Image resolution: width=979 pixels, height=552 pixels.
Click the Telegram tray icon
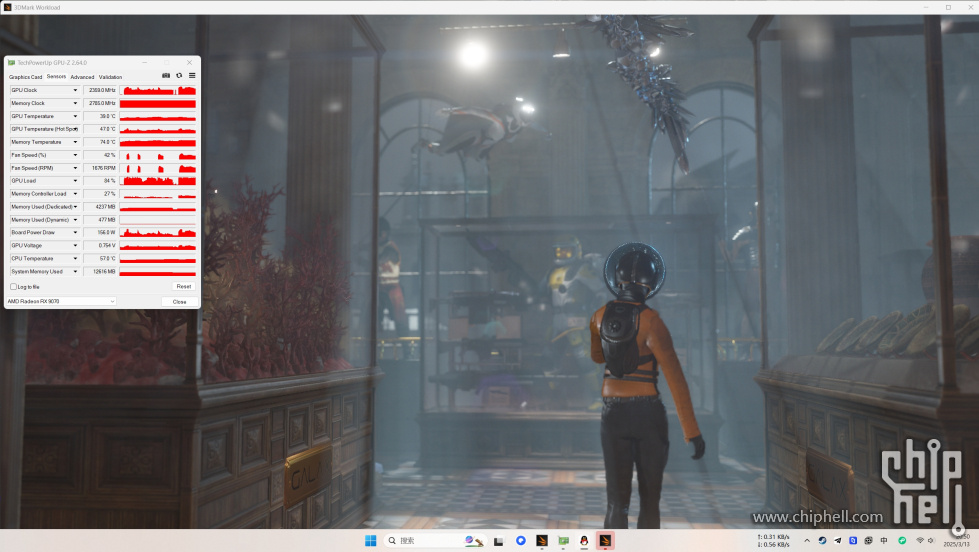(837, 541)
